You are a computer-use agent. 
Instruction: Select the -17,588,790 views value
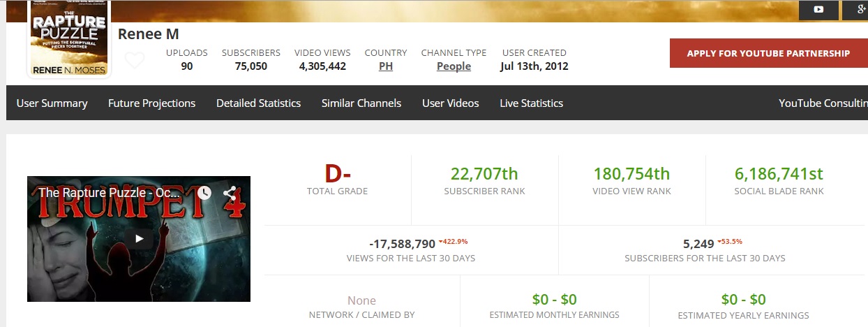pos(403,244)
